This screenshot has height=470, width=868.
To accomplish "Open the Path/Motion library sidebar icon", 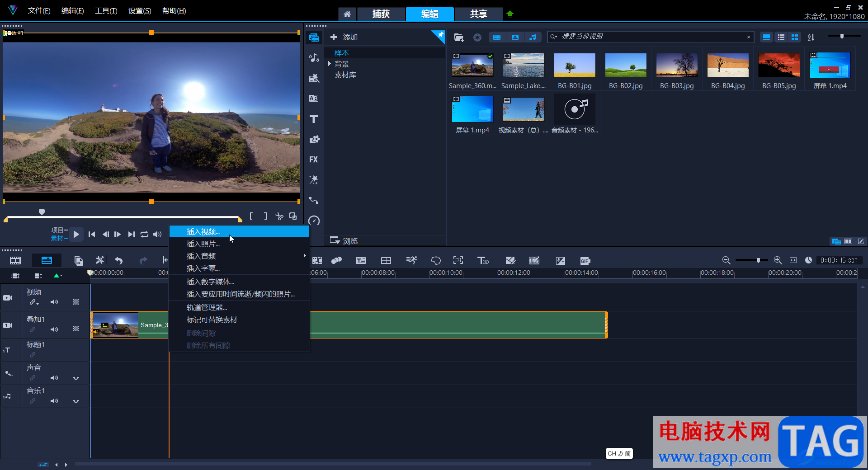I will click(x=314, y=200).
